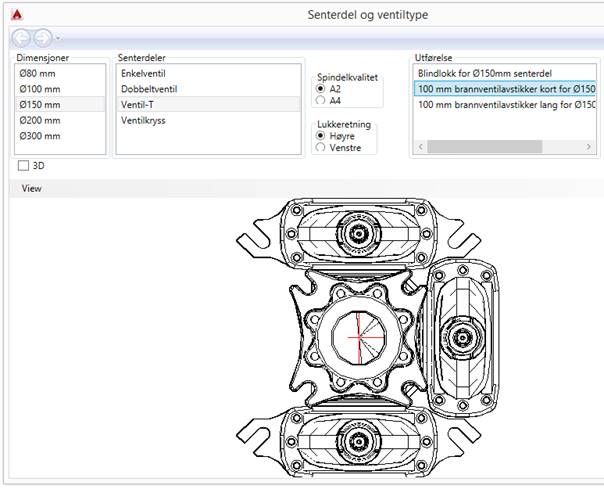
Task: Select Ø100 mm dimension
Action: click(x=60, y=89)
